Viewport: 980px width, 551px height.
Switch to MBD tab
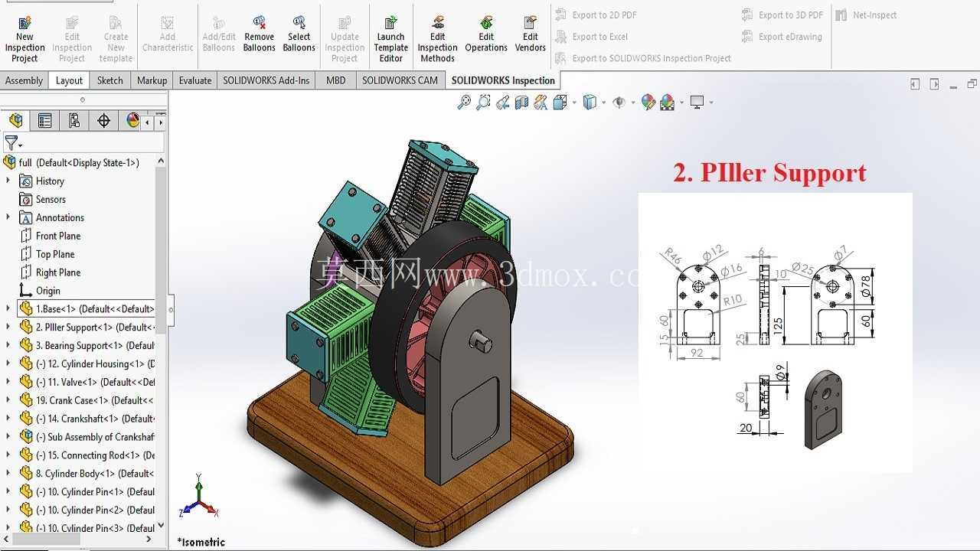click(x=335, y=80)
